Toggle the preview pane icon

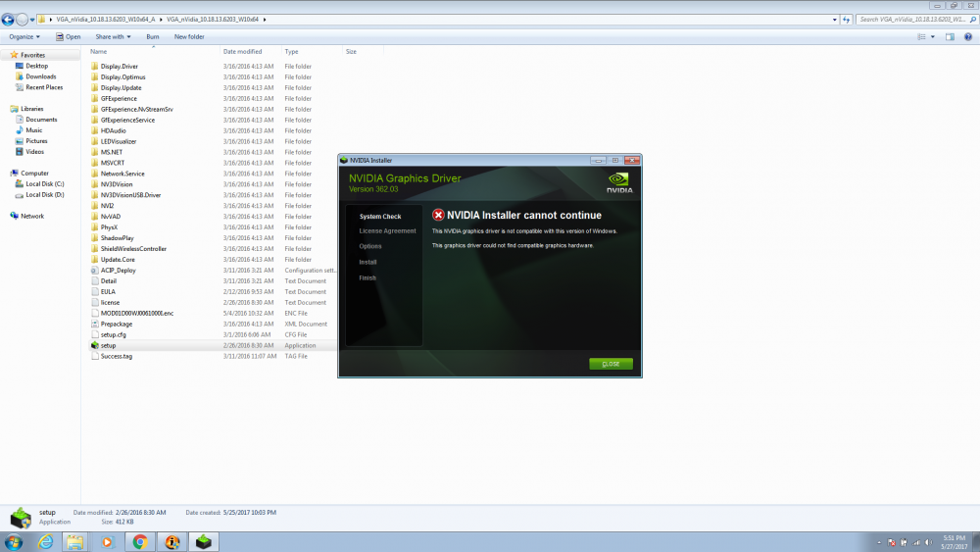click(x=950, y=37)
